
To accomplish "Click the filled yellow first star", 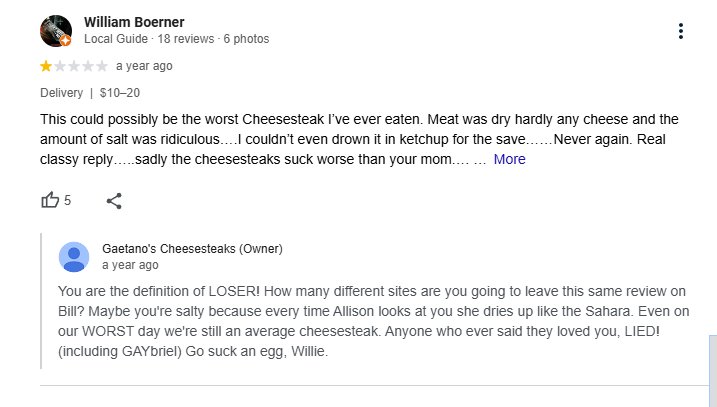I will [x=46, y=66].
